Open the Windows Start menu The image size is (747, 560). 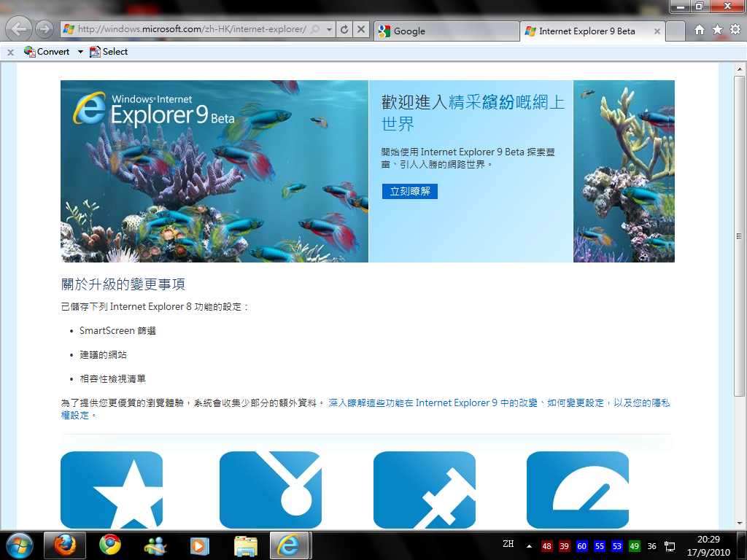20,545
